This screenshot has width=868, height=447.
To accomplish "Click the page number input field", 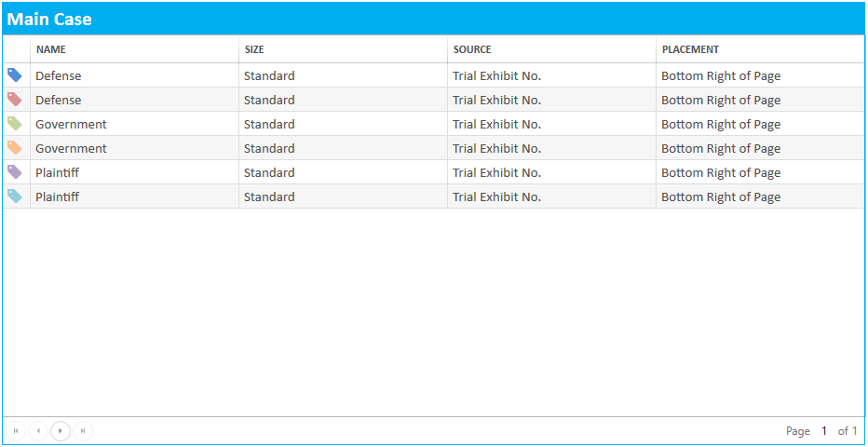I will click(824, 431).
